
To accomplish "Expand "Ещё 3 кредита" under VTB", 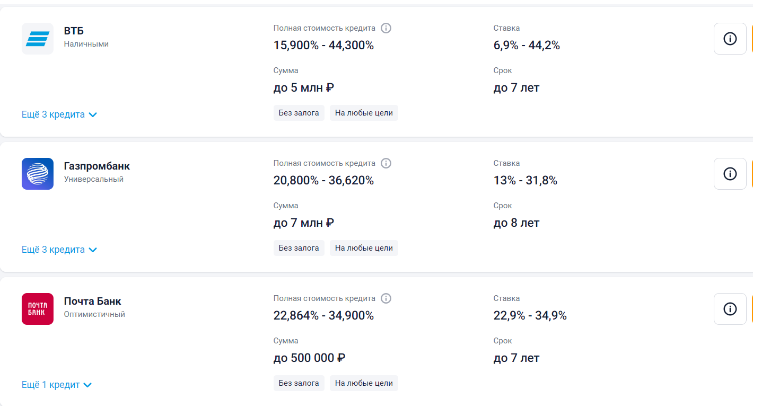I will click(59, 114).
